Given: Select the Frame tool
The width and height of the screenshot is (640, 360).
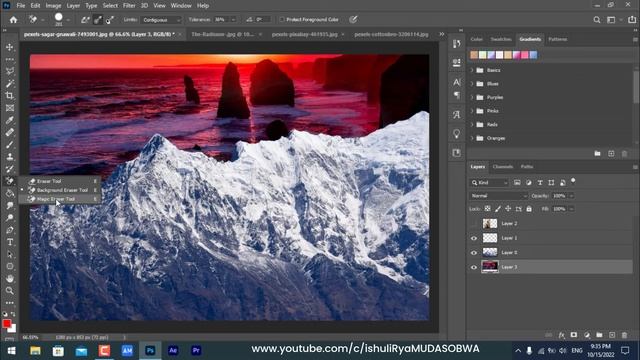Looking at the screenshot, I should tap(9, 108).
